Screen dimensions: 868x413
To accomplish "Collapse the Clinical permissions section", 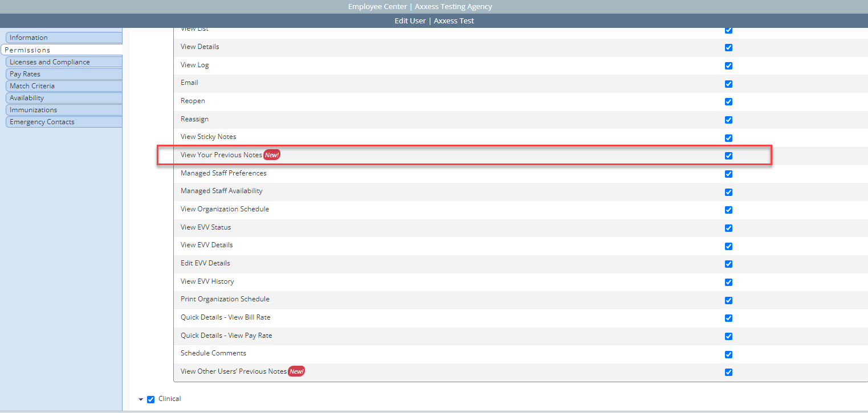I will 141,399.
